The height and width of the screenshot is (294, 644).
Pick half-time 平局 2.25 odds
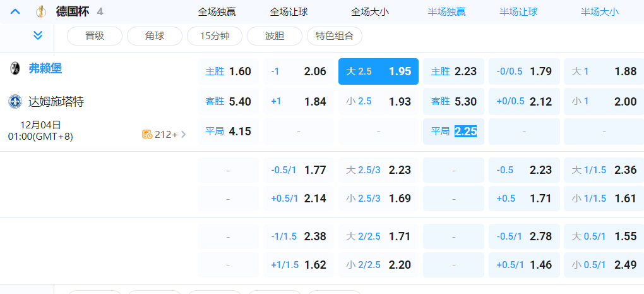pyautogui.click(x=453, y=132)
